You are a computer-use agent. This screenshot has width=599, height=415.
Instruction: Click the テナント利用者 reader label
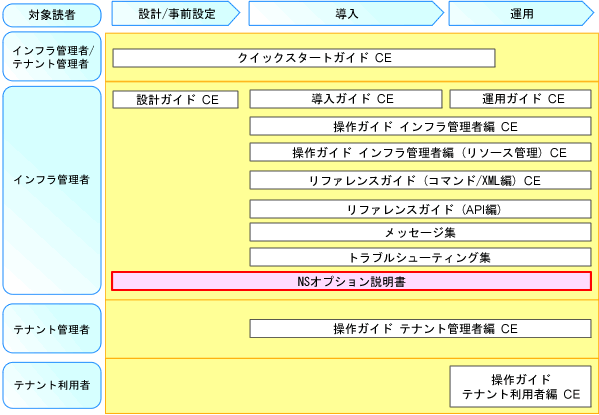[x=52, y=386]
